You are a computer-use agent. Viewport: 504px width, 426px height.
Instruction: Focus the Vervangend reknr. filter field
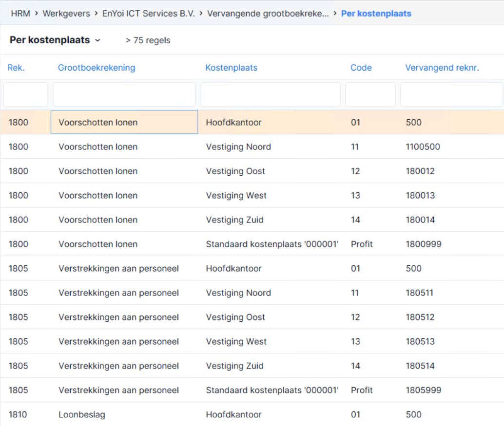(452, 95)
